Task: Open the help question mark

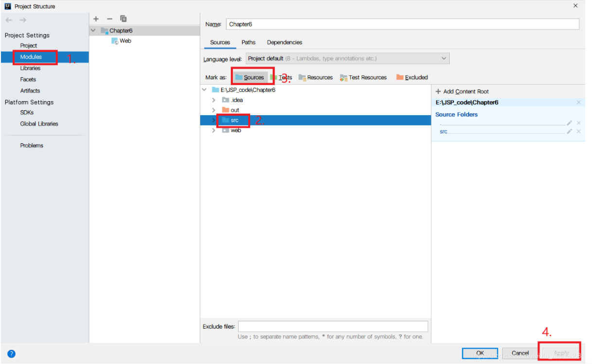Action: pyautogui.click(x=11, y=354)
